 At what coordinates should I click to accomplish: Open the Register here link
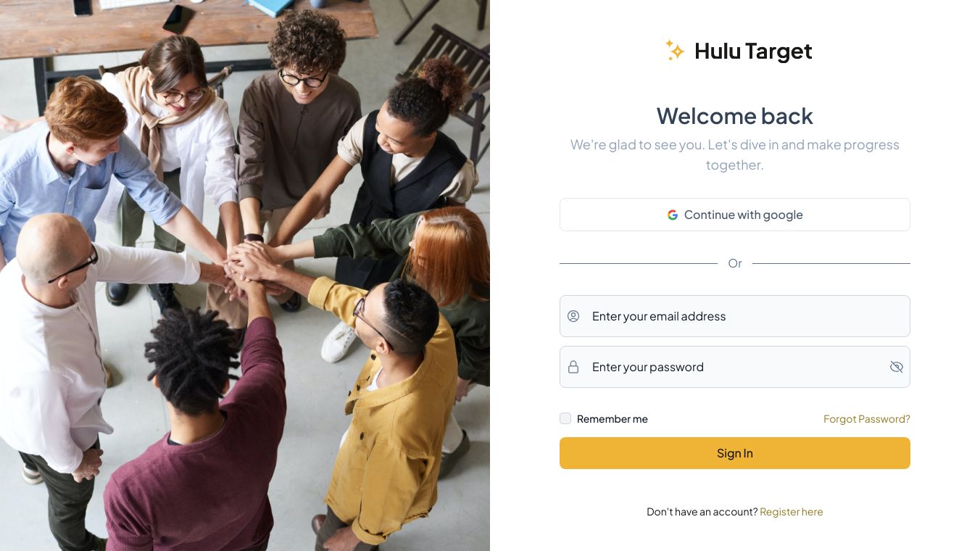792,512
